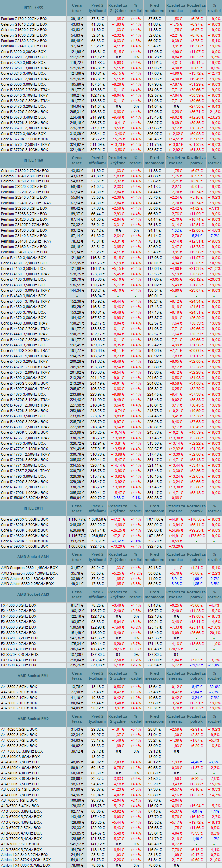The width and height of the screenshot is (222, 868).
Task: Click -32,0% value in A4-3300 row
Action: pos(214,687)
